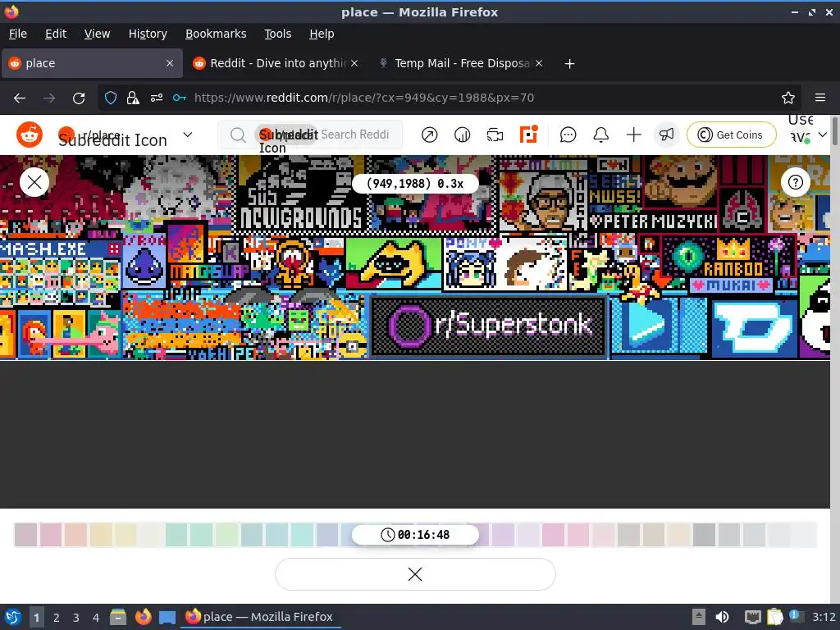Click the megaphone advertise icon
This screenshot has width=840, height=630.
(666, 135)
